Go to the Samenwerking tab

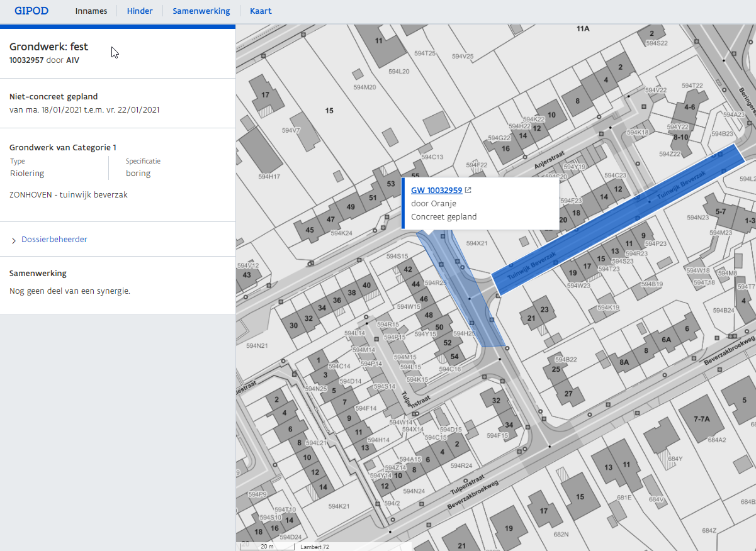click(201, 11)
